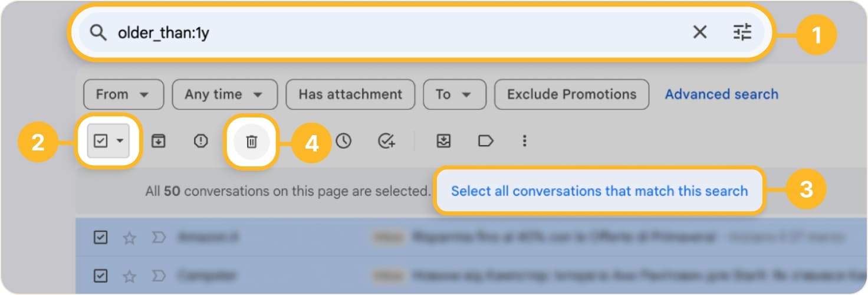Open the From filter dropdown
Viewport: 868px width, 295px height.
pyautogui.click(x=124, y=94)
